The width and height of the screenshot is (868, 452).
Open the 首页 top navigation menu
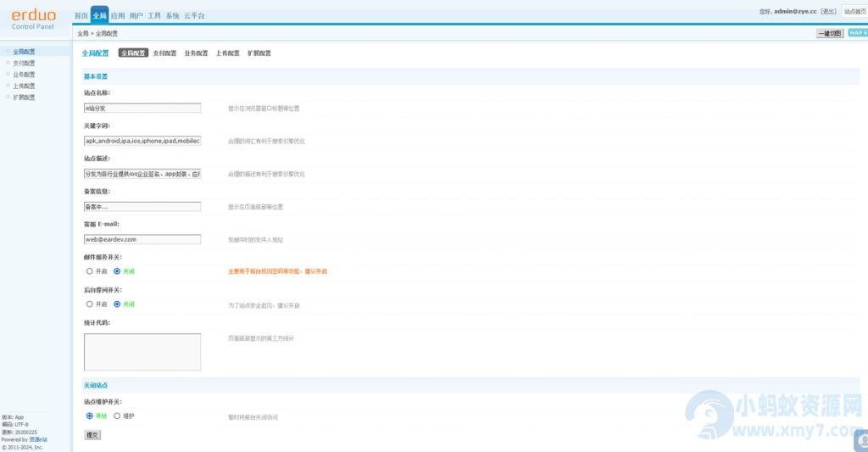(x=81, y=16)
